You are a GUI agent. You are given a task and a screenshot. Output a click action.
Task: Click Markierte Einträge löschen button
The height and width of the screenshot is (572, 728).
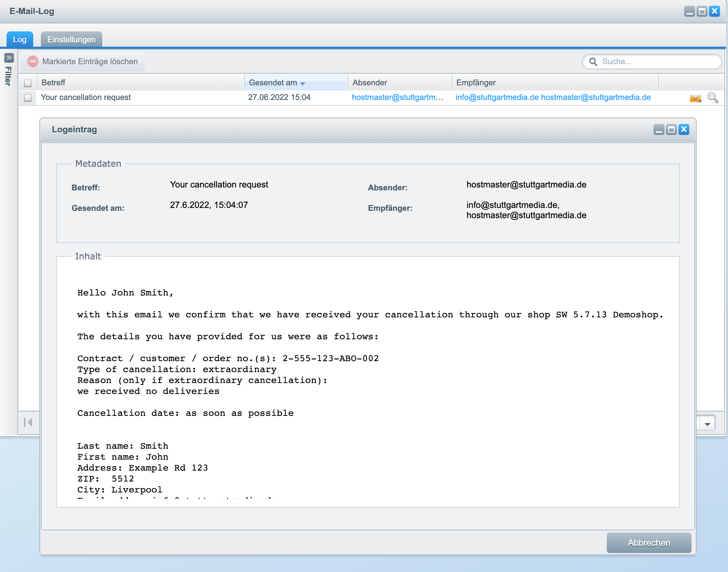[83, 61]
